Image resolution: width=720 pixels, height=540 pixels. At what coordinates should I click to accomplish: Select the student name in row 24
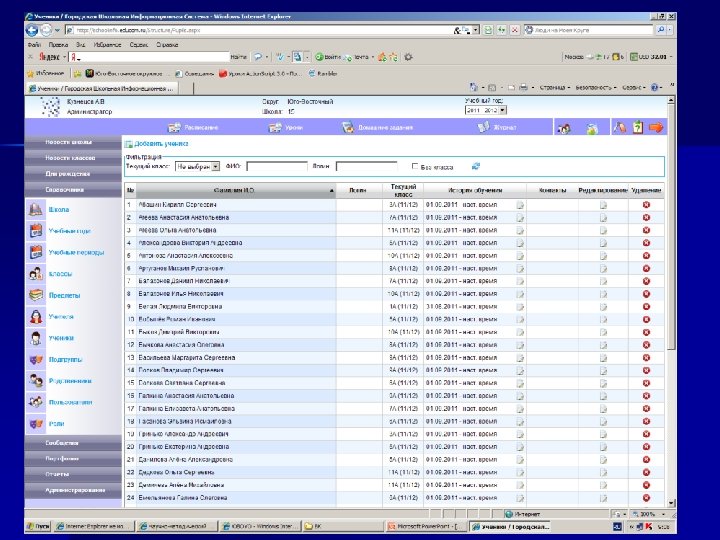pyautogui.click(x=183, y=498)
